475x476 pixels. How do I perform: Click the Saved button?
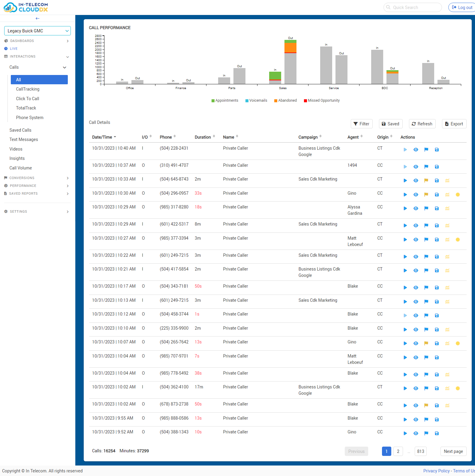coord(391,124)
